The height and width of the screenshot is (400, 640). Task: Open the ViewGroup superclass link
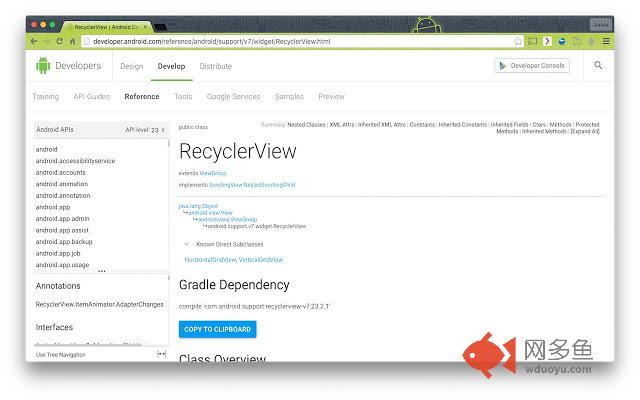coord(213,173)
